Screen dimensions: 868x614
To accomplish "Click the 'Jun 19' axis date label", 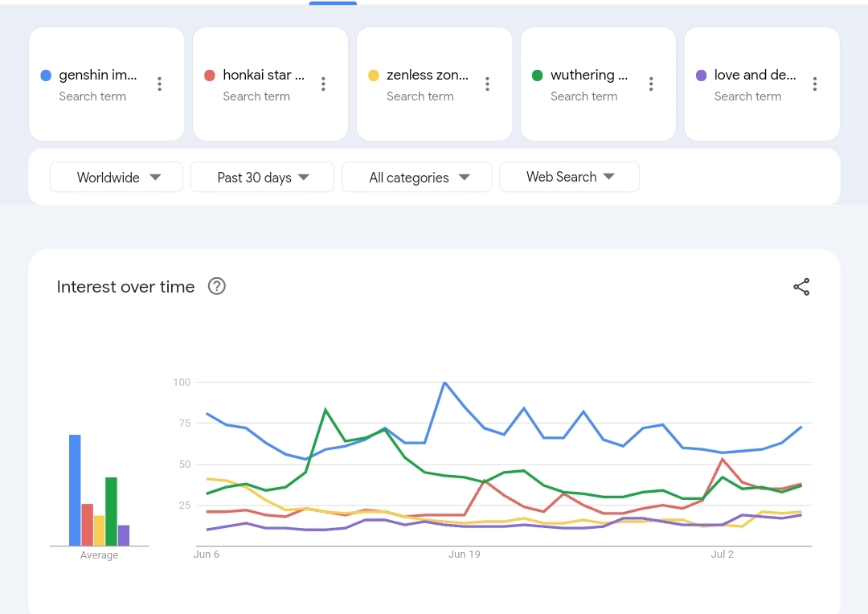I will [x=465, y=555].
